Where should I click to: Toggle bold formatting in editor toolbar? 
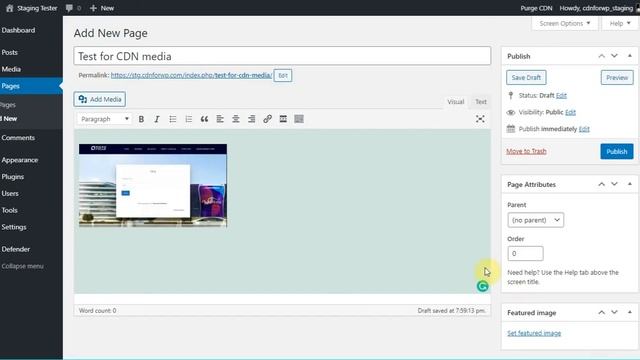[141, 119]
